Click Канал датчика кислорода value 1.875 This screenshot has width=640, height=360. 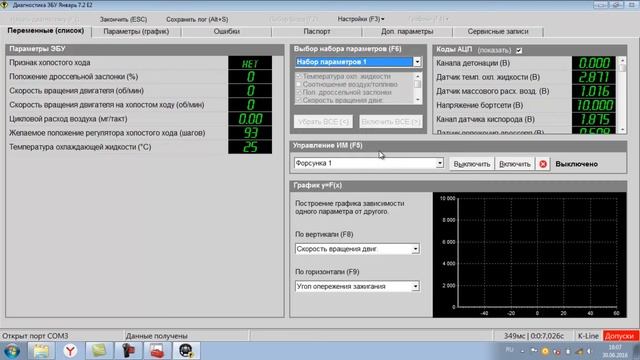pos(594,119)
